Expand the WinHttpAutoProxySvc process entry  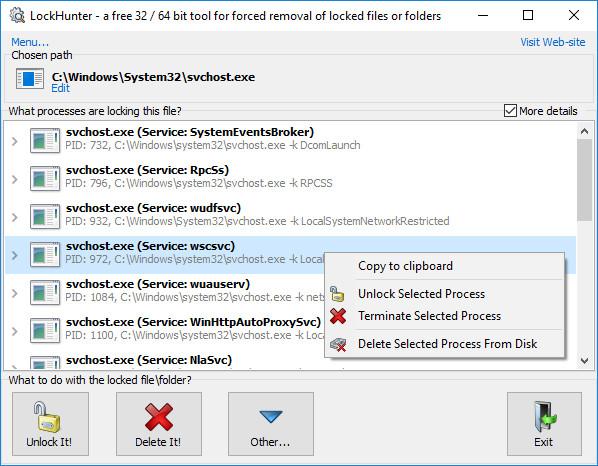[14, 331]
